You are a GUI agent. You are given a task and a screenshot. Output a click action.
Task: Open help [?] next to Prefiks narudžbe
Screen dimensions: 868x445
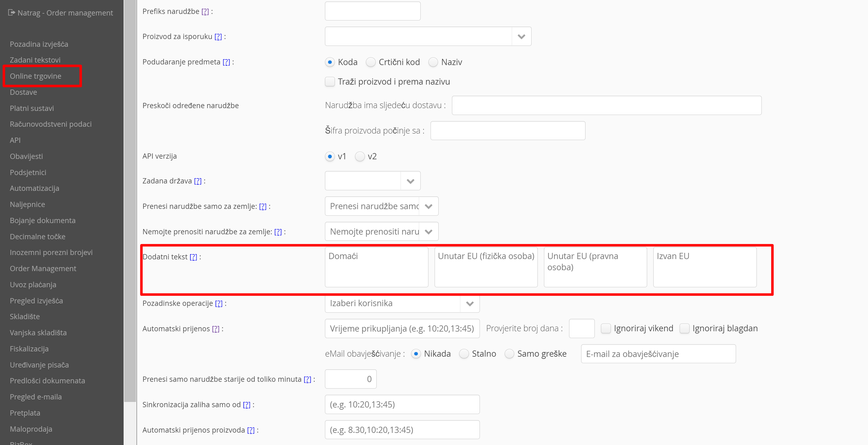[x=205, y=12]
